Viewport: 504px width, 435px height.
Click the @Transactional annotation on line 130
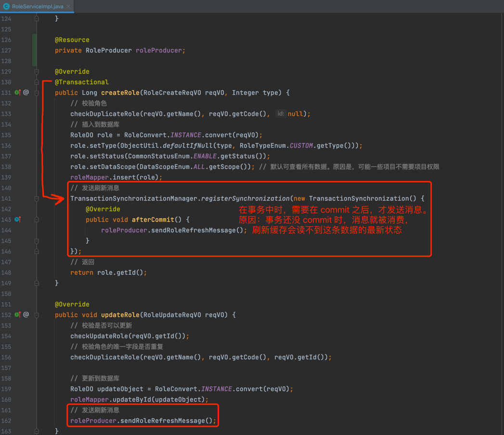(x=81, y=82)
